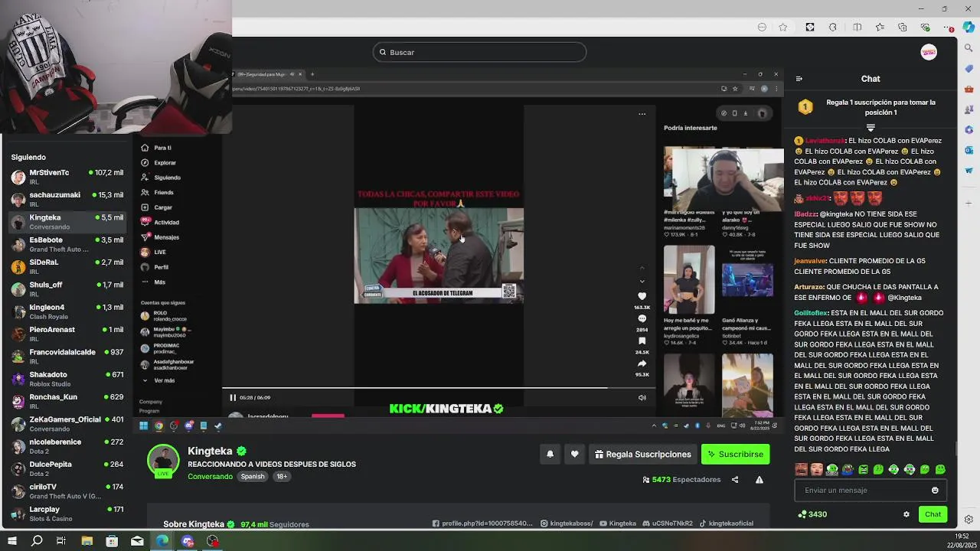Open Edge collections icon

(x=903, y=28)
